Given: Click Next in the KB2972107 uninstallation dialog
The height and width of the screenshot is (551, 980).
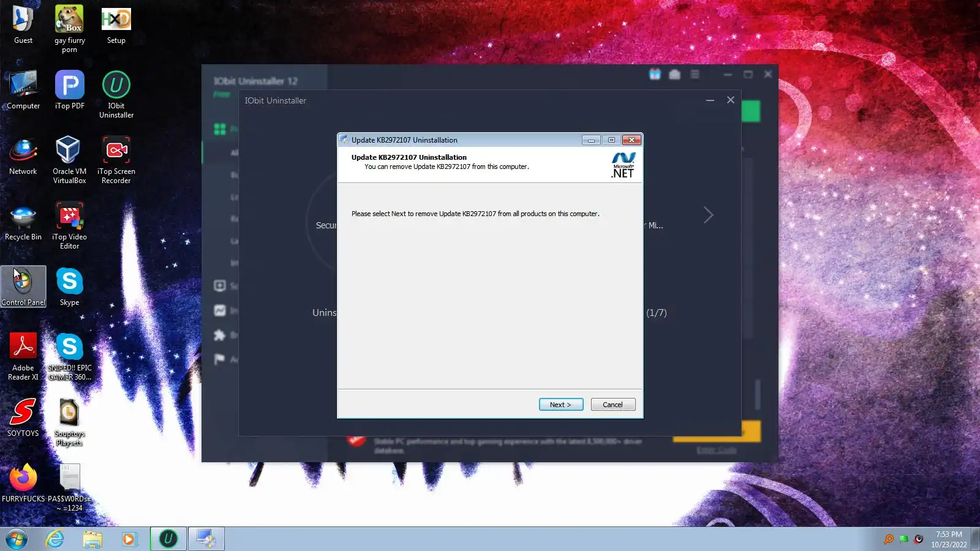Looking at the screenshot, I should 561,405.
